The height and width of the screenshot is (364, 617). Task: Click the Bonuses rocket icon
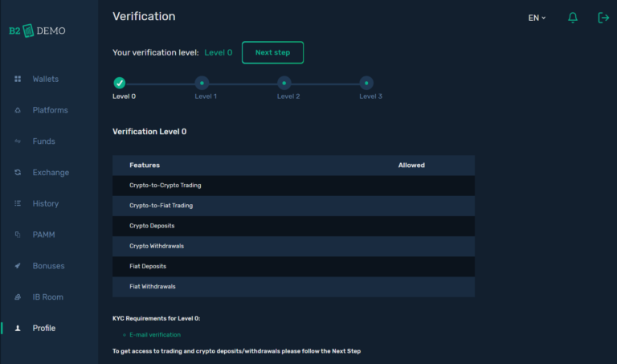[18, 266]
